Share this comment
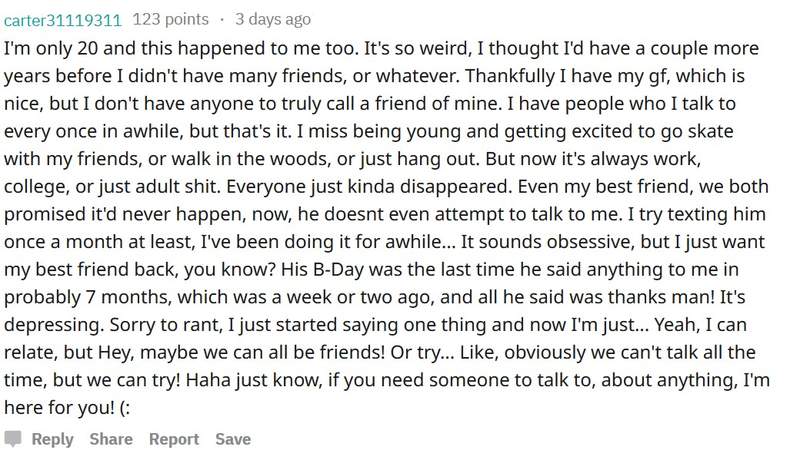800x460 pixels. 110,439
